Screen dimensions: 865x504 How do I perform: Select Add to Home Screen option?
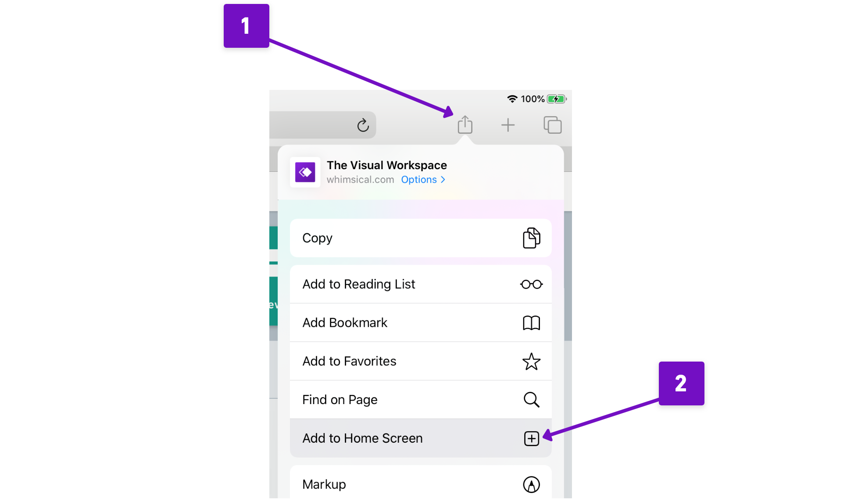(x=420, y=438)
